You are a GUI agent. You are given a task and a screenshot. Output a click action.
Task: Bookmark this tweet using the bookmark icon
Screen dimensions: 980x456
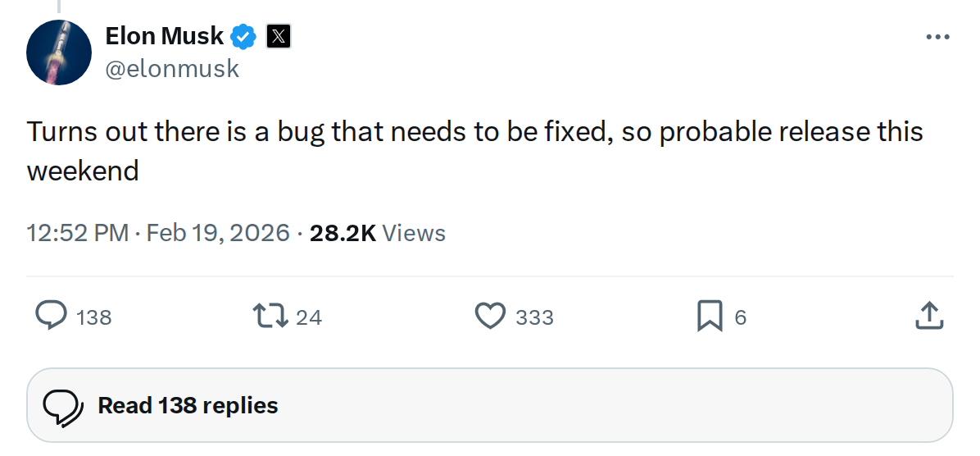tap(709, 316)
